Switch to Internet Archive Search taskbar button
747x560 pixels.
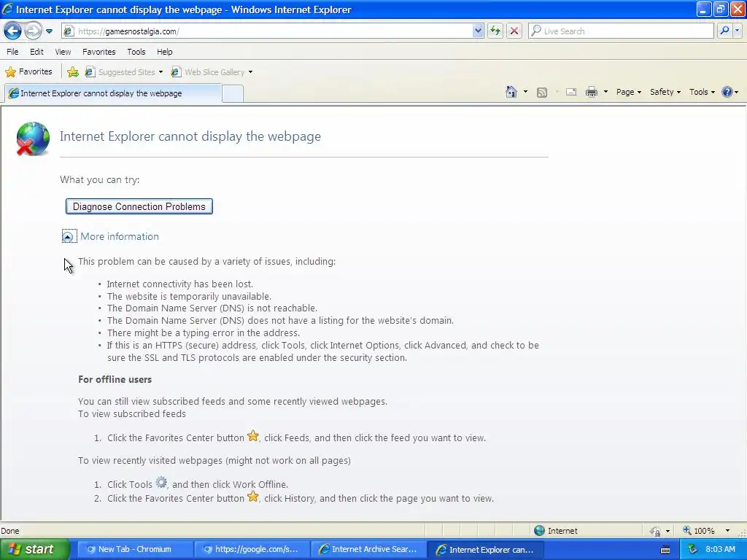click(x=368, y=549)
